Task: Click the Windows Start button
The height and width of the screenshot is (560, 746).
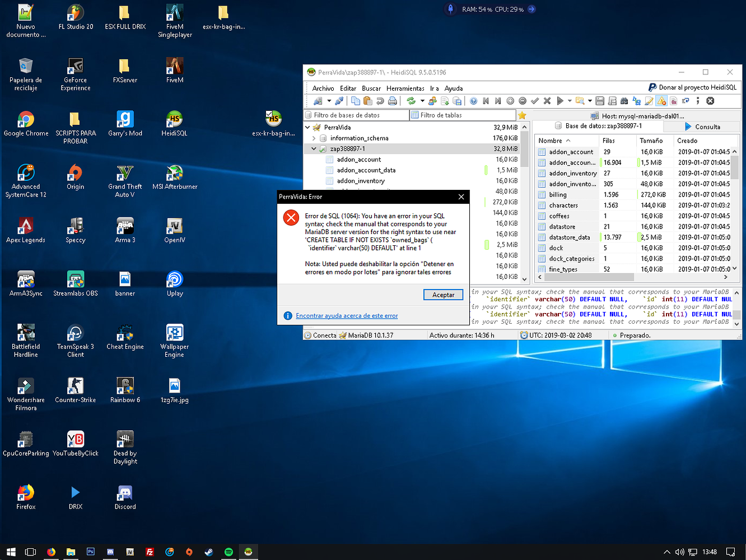Action: tap(11, 552)
